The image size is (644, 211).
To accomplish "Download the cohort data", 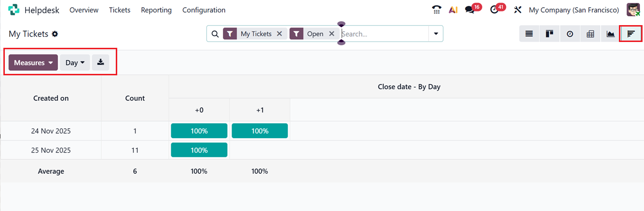I will [x=100, y=62].
